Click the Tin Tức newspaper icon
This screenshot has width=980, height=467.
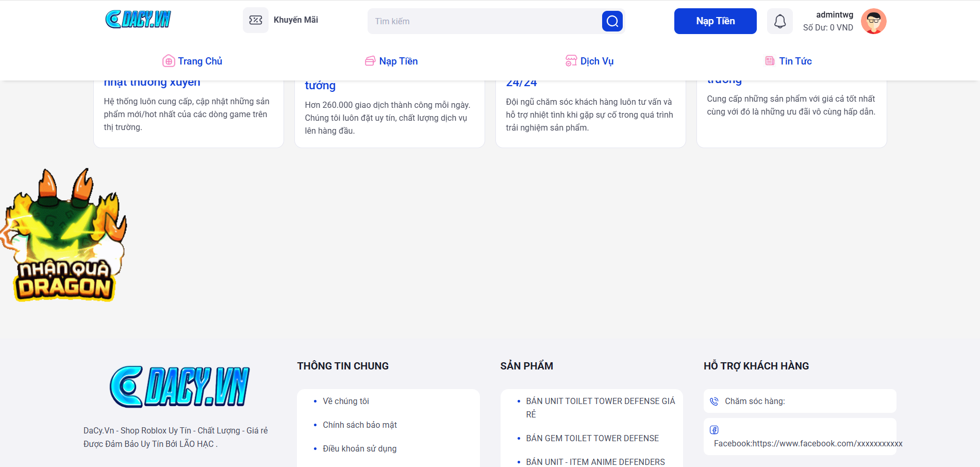[x=770, y=61]
